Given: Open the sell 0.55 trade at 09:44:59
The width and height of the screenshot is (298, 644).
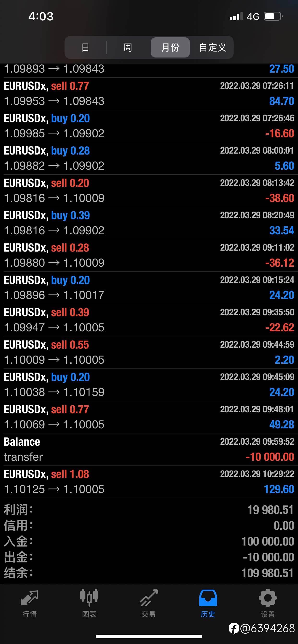Looking at the screenshot, I should [149, 352].
